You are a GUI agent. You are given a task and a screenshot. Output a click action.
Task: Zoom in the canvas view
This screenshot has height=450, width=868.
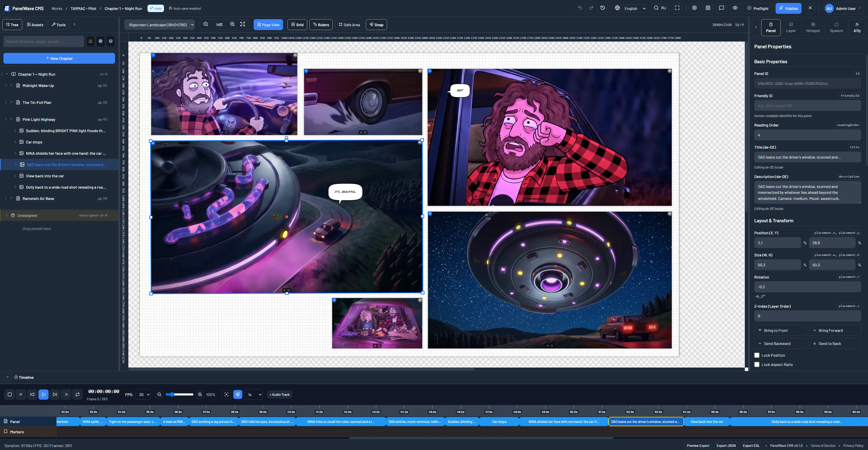point(233,24)
